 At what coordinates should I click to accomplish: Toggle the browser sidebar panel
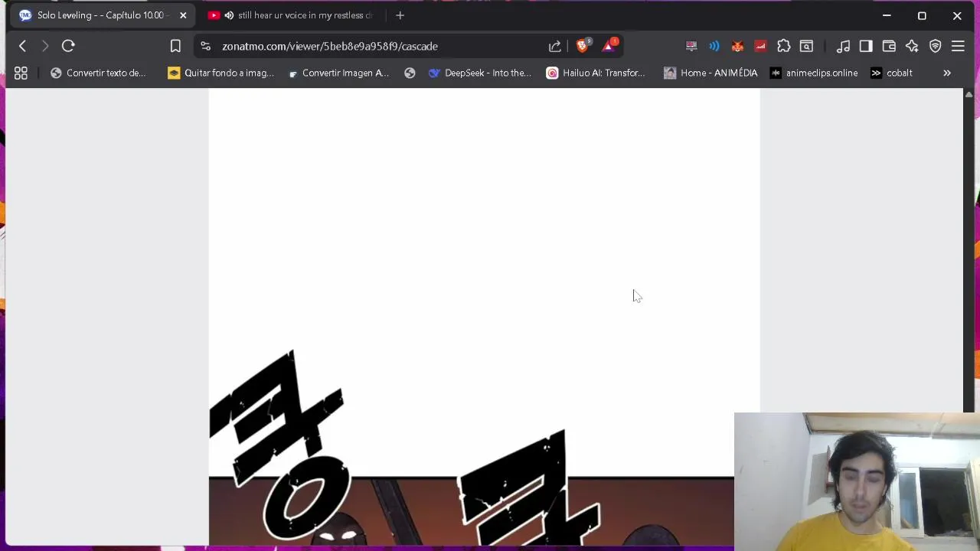[866, 46]
